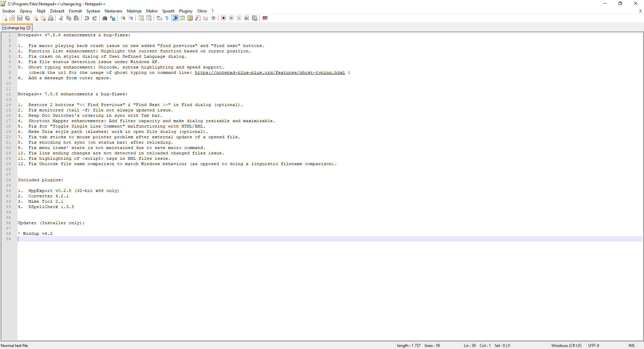Click INS mode indicator in status bar

coord(632,346)
